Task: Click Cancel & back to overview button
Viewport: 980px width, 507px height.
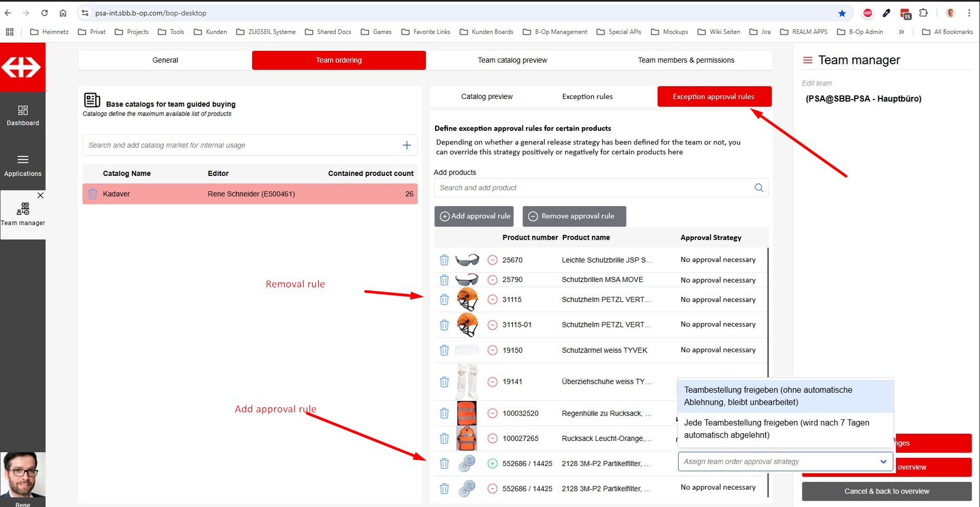Action: click(886, 491)
